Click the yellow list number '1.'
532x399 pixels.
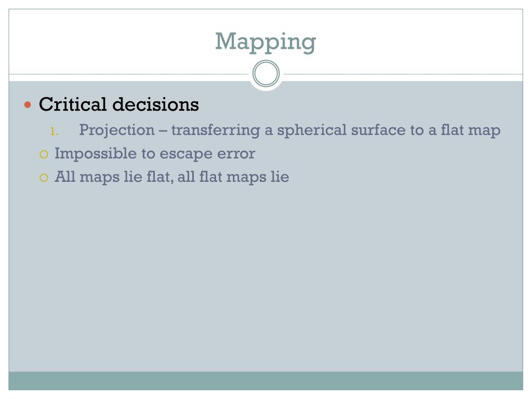coord(54,131)
